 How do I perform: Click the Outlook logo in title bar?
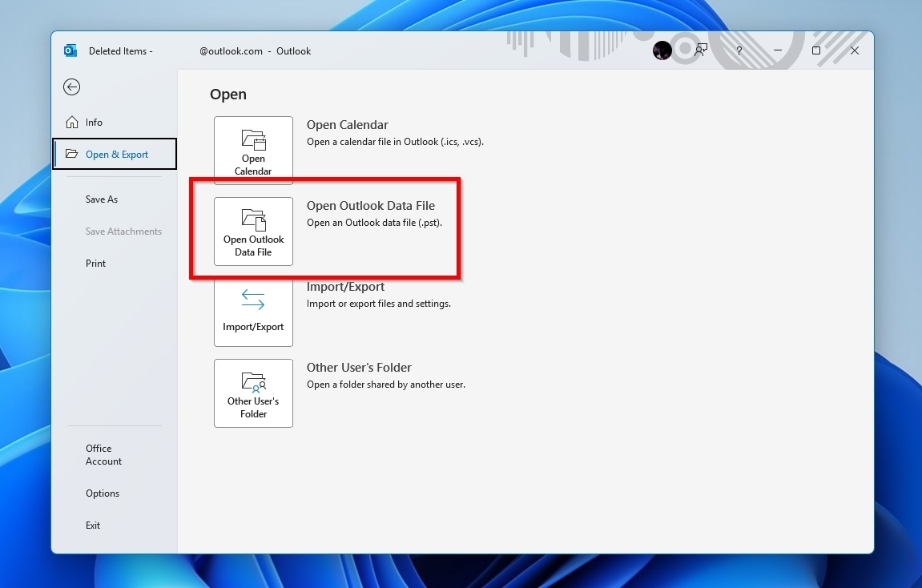coord(70,50)
